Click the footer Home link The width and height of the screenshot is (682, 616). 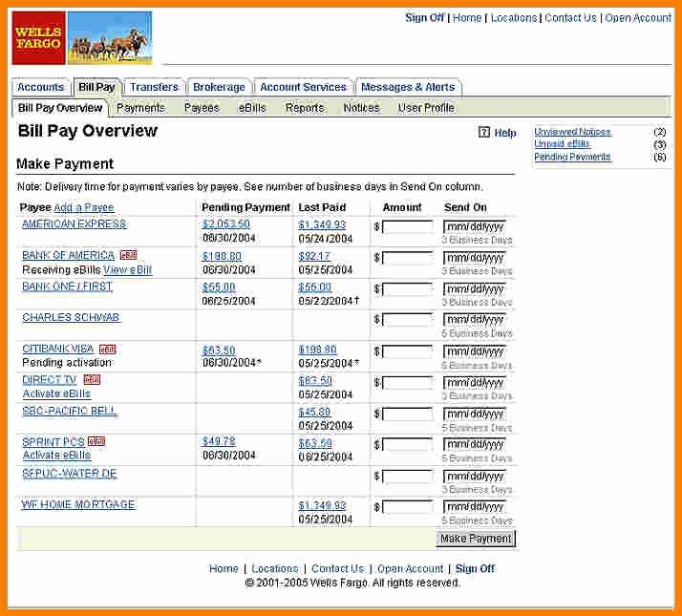[x=224, y=568]
